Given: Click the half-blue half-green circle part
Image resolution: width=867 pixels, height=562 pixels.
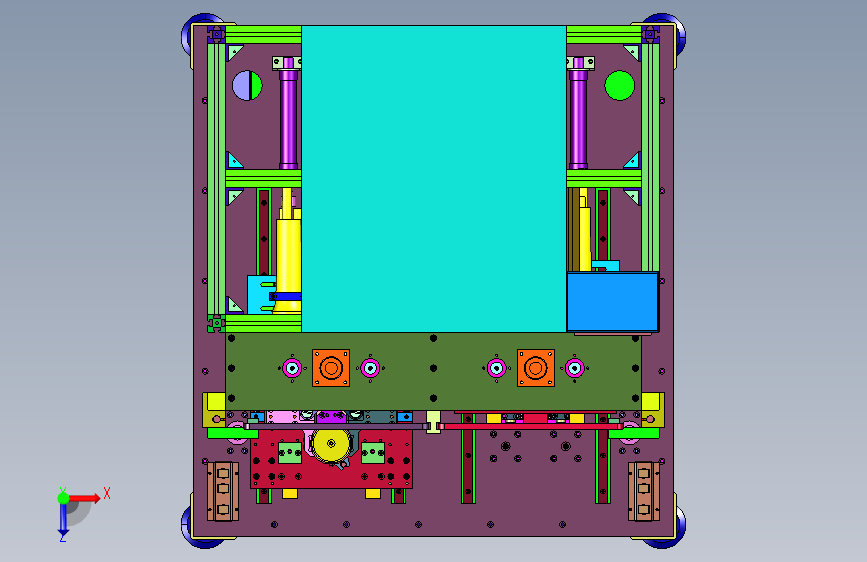Looking at the screenshot, I should pos(247,86).
